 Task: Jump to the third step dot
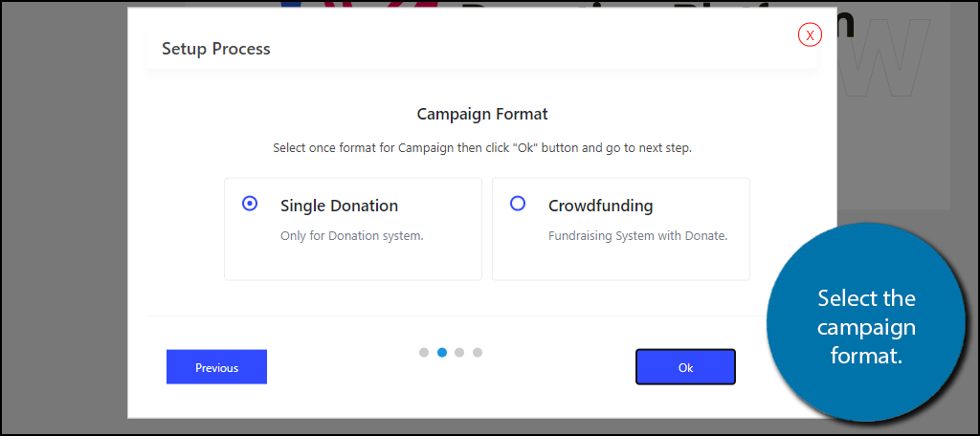coord(459,352)
